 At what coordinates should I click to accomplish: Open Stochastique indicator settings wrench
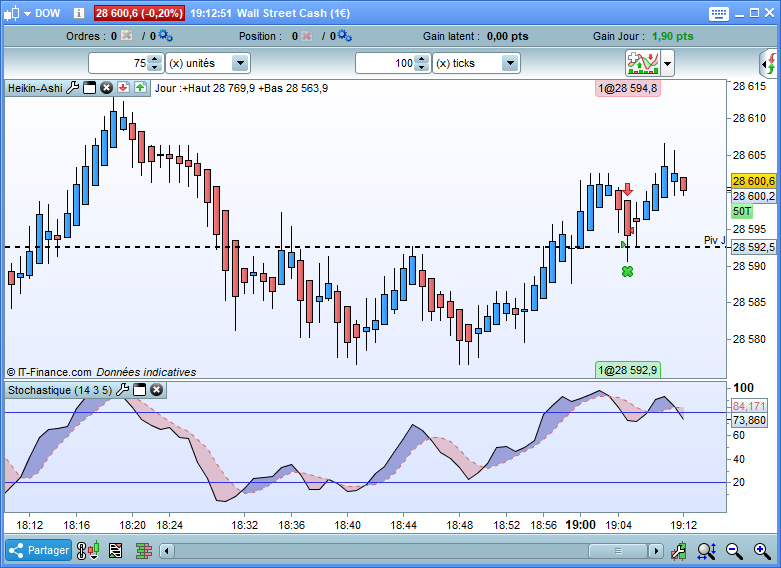(x=123, y=390)
